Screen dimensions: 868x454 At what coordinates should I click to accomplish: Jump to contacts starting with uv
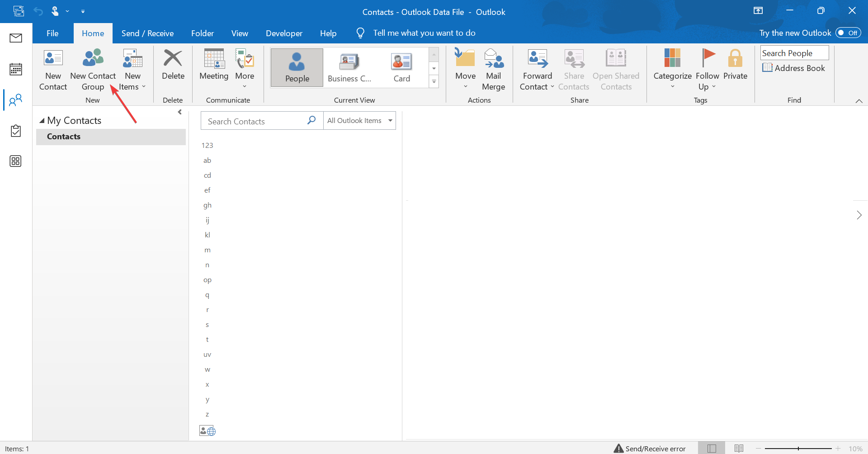tap(207, 355)
